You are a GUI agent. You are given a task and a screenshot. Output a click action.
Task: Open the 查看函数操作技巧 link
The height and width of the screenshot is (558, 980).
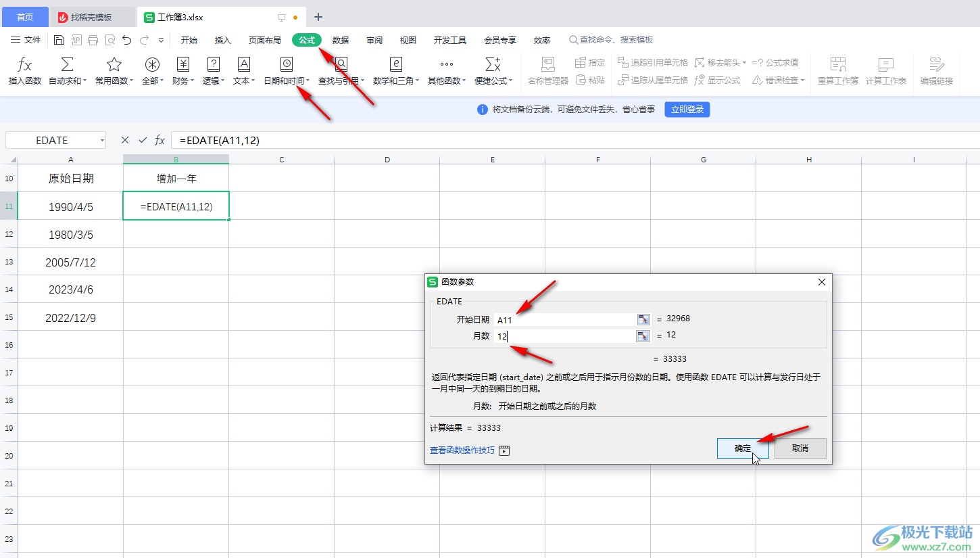[x=462, y=450]
